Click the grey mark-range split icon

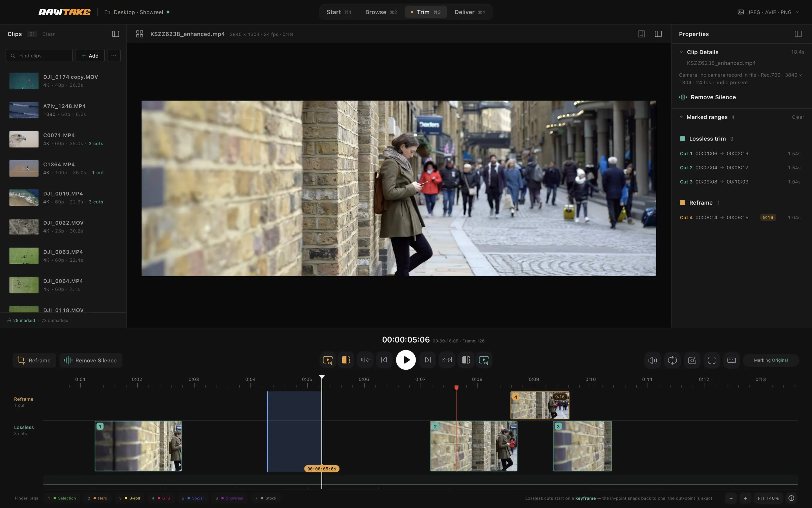pyautogui.click(x=466, y=360)
